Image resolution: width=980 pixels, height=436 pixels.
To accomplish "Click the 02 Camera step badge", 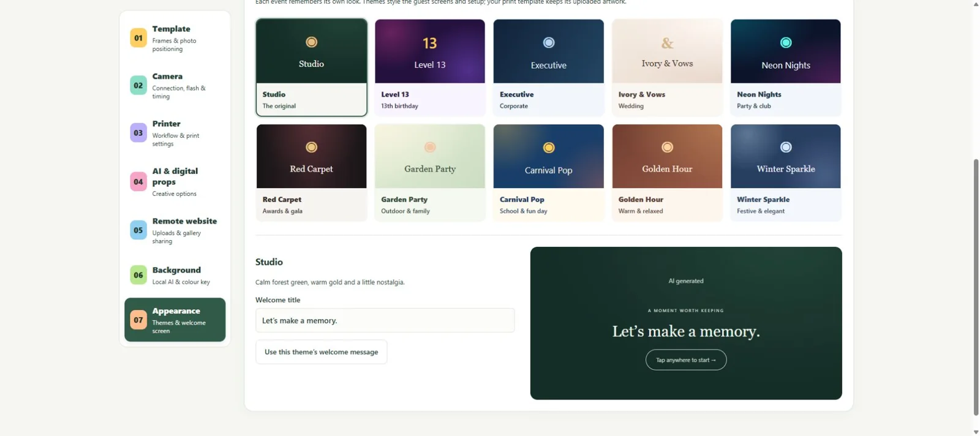I will tap(138, 85).
